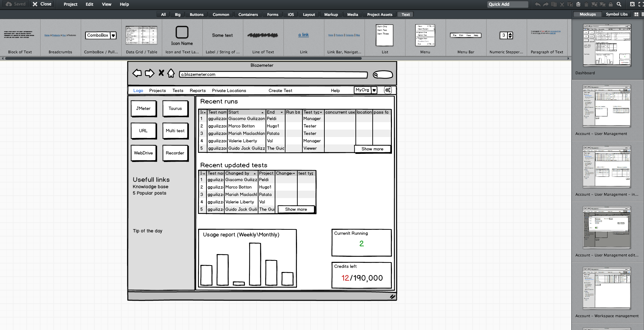Click the End column header in the Recent runs table
Screen dimensions: 644x330
(275, 112)
